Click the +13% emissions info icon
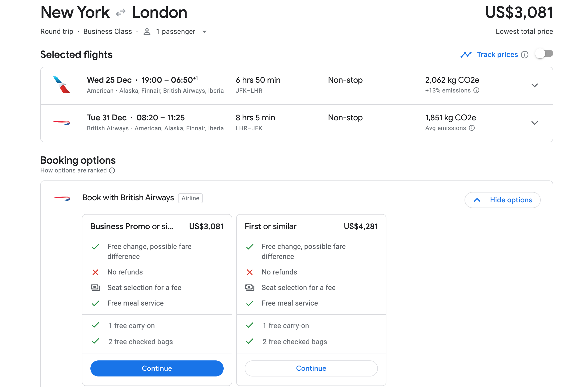Viewport: 588px width, 387px height. point(476,90)
